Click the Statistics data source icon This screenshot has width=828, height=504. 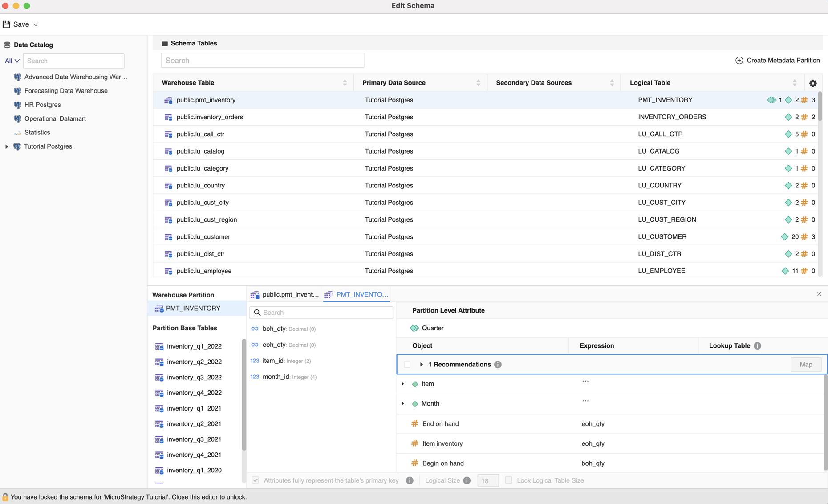tap(17, 133)
